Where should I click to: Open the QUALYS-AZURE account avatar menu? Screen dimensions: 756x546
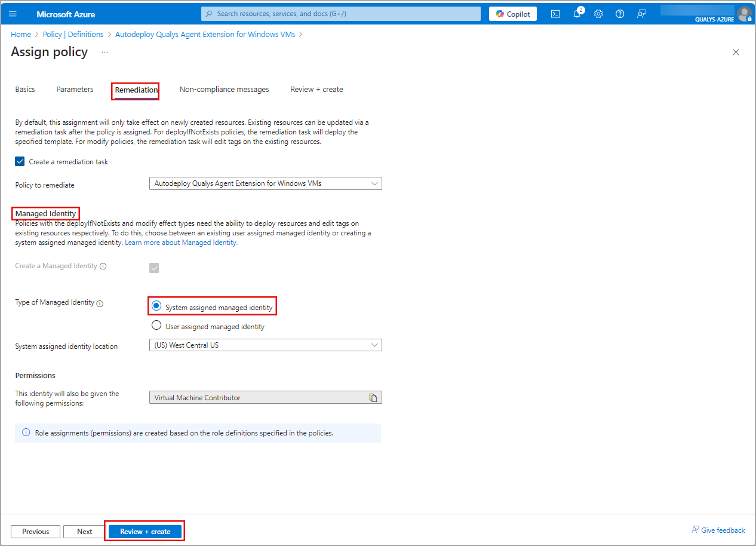(744, 14)
